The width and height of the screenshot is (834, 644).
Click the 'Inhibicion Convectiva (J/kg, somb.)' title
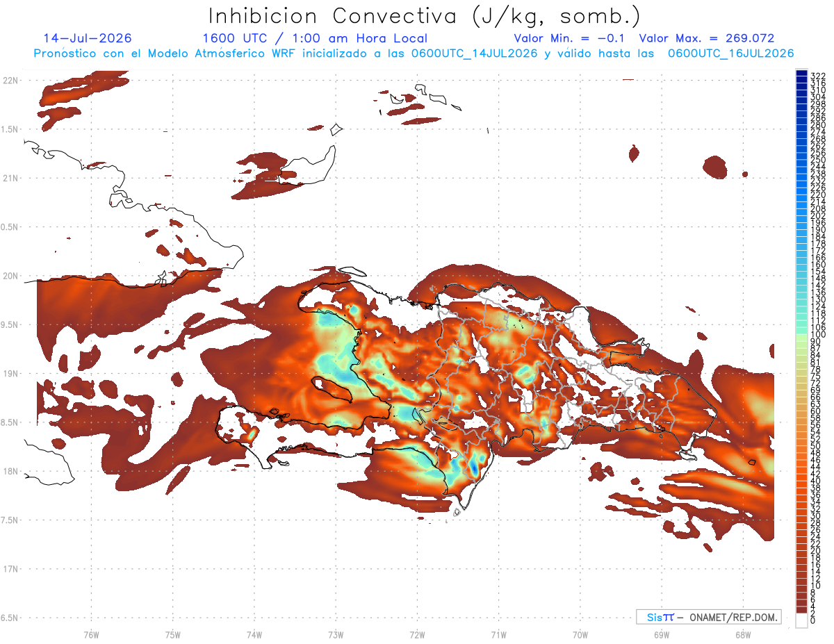tap(425, 16)
